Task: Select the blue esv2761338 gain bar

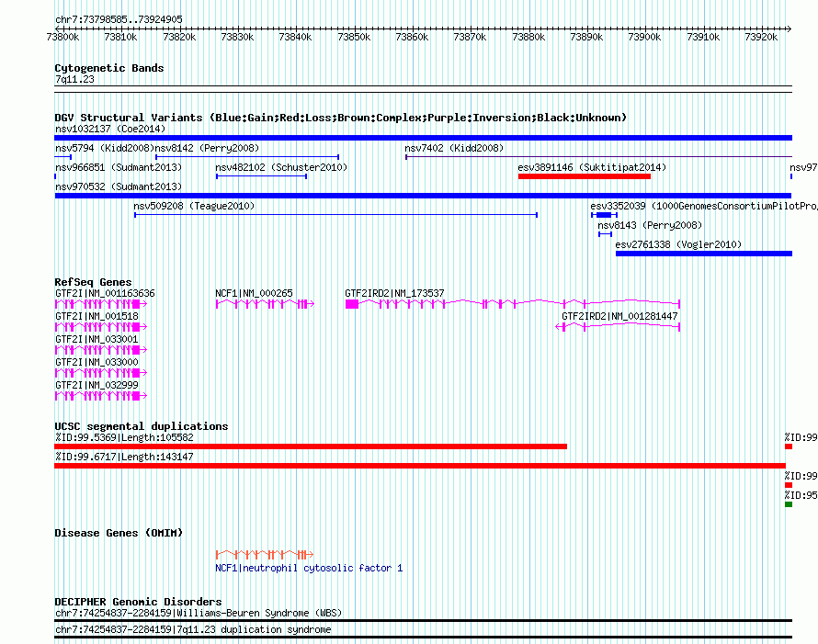Action: tap(704, 254)
